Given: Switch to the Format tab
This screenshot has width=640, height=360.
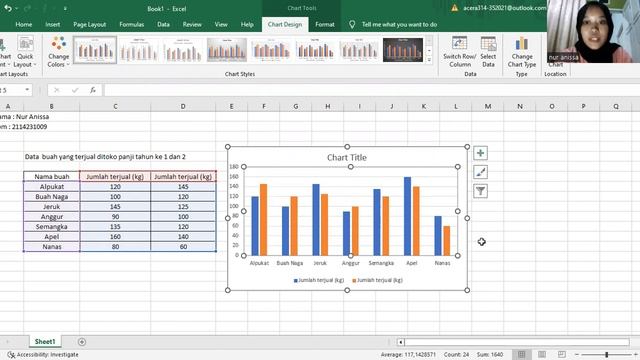Looking at the screenshot, I should tap(325, 24).
